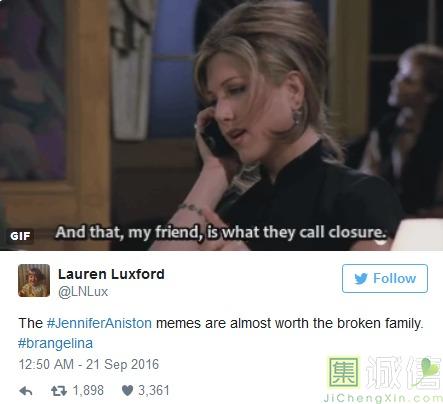Click the JiChengXin.com watermark text

point(383,398)
